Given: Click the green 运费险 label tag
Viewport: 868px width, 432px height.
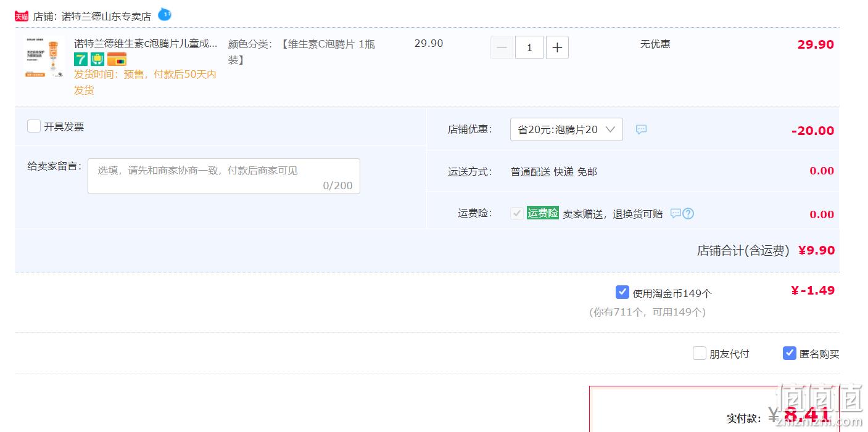Looking at the screenshot, I should point(543,213).
